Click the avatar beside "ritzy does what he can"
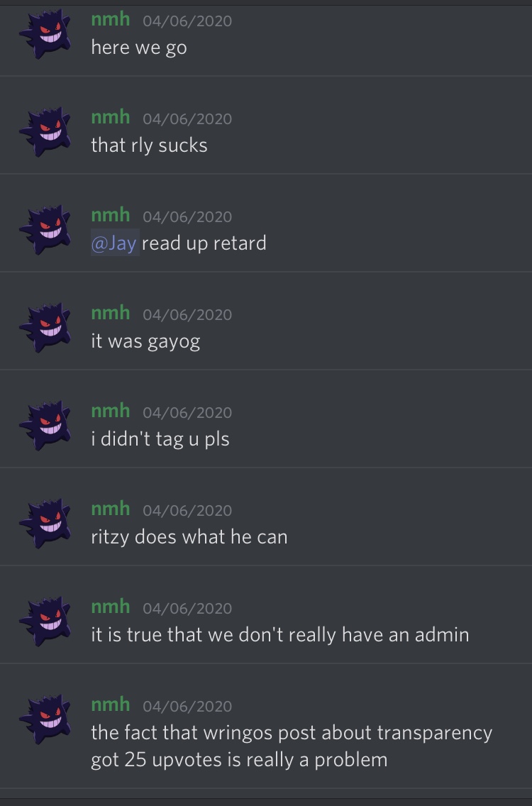Viewport: 532px width, 806px height. tap(45, 524)
